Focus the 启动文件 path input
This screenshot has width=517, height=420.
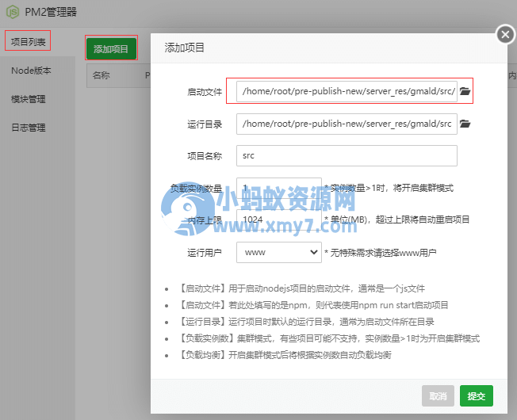(x=347, y=91)
